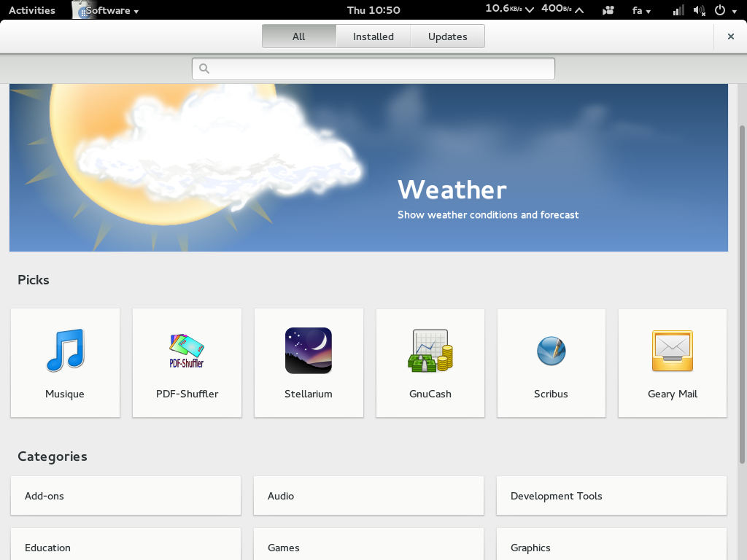
Task: Expand the fa keyboard layout dropdown
Action: click(641, 10)
